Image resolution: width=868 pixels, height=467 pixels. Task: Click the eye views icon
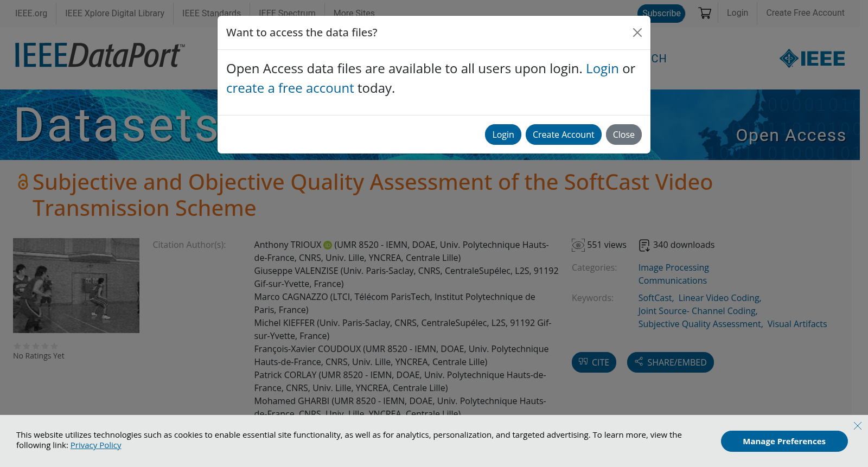tap(578, 245)
